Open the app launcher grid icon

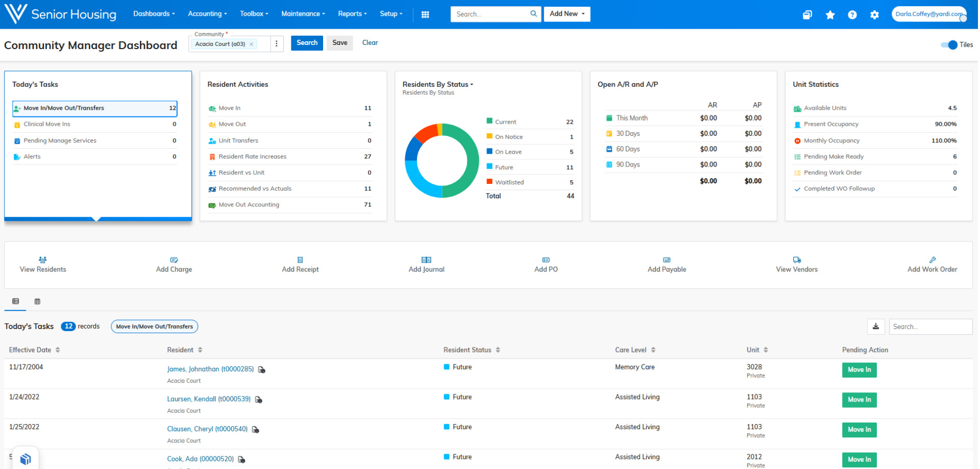pos(425,14)
